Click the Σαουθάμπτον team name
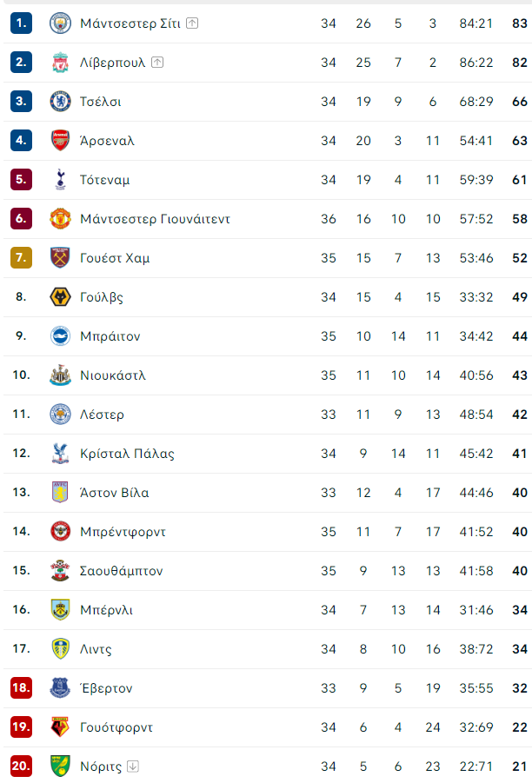Viewport: 532px width, 783px height. click(122, 571)
